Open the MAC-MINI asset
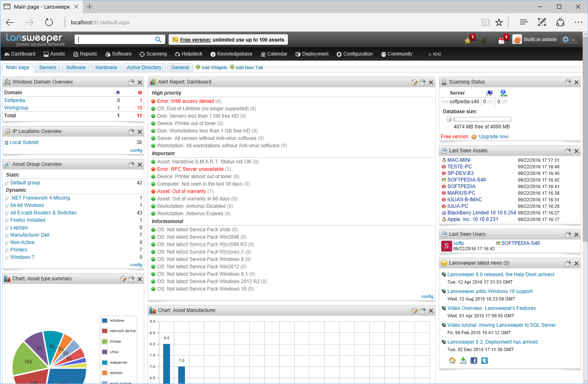Viewport: 588px width, 384px height. [459, 160]
